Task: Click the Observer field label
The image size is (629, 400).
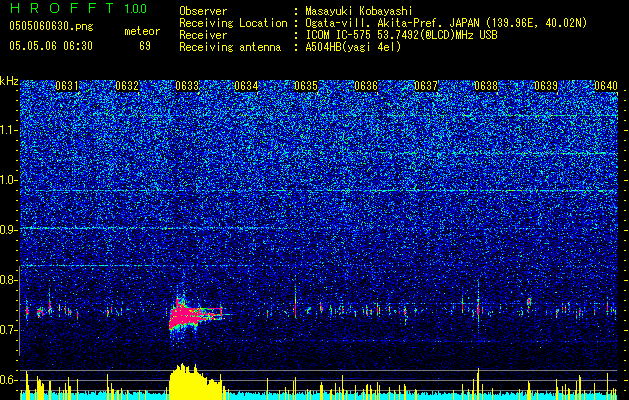Action: coord(203,11)
